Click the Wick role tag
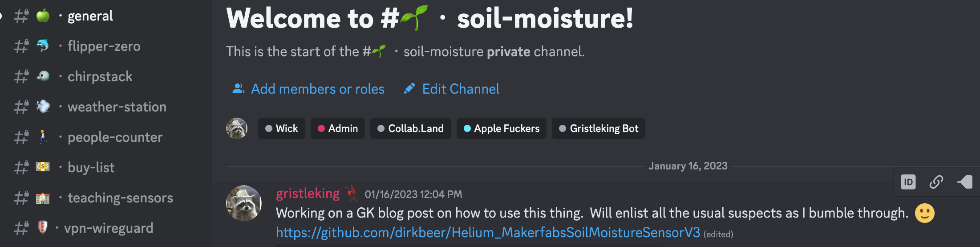This screenshot has height=247, width=980. (282, 128)
